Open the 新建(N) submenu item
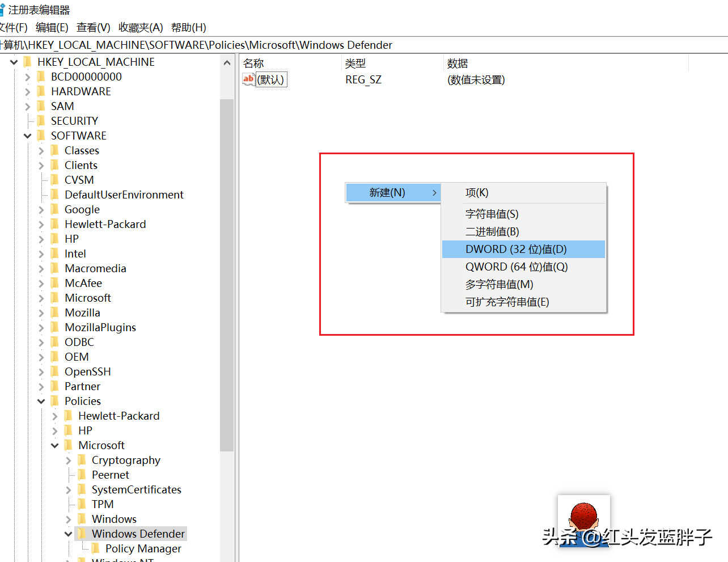The image size is (728, 562). 393,192
